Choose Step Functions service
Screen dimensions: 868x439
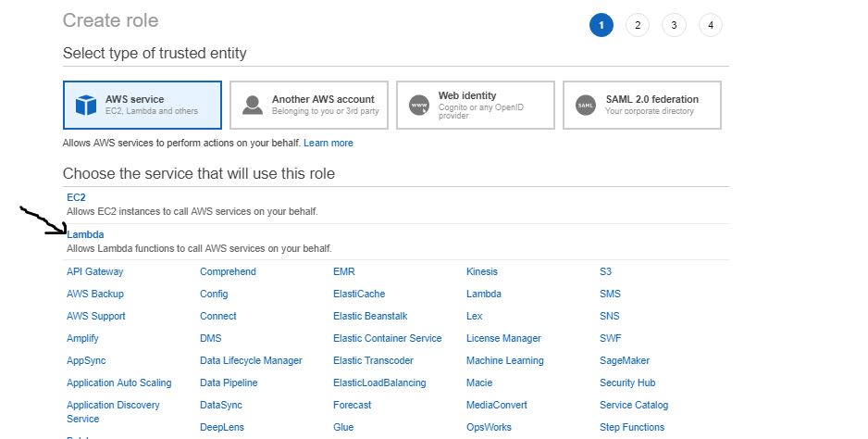[x=632, y=427]
